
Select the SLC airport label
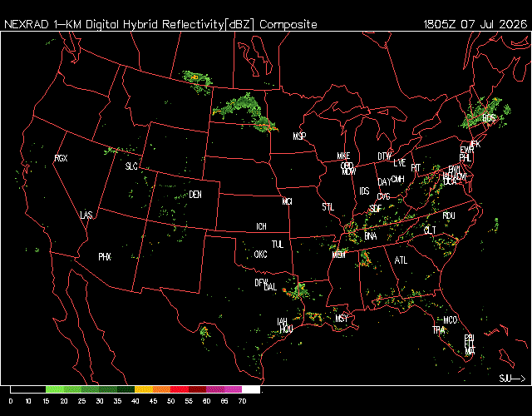131,166
